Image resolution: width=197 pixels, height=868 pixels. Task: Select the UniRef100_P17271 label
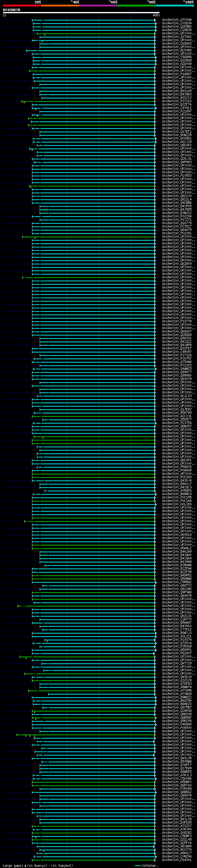177,220
